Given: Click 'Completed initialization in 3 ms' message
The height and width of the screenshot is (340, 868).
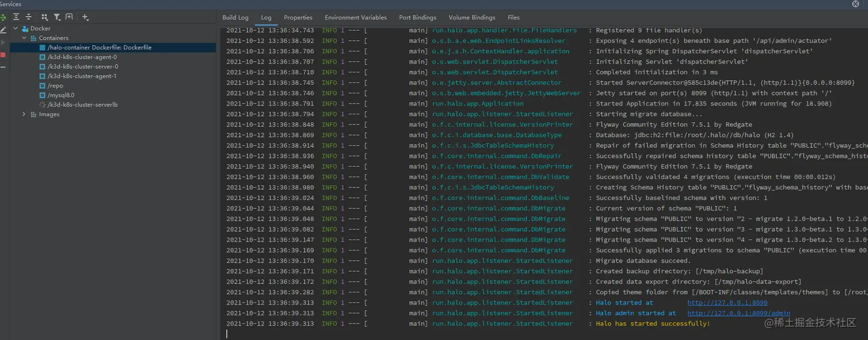Looking at the screenshot, I should [657, 72].
